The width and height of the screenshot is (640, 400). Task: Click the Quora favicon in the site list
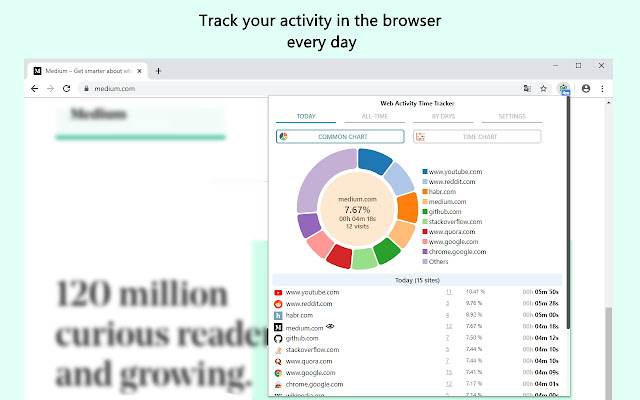[278, 362]
